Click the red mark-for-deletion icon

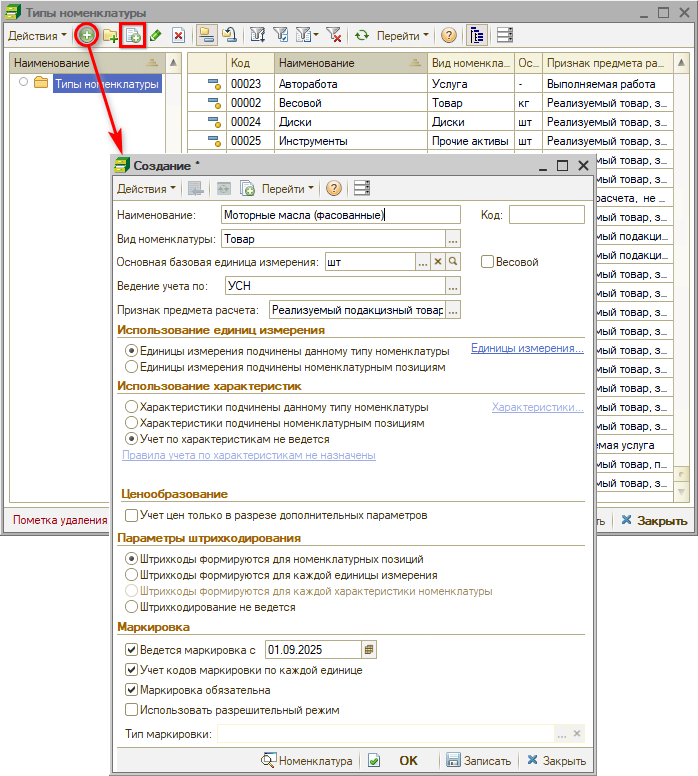pyautogui.click(x=178, y=35)
